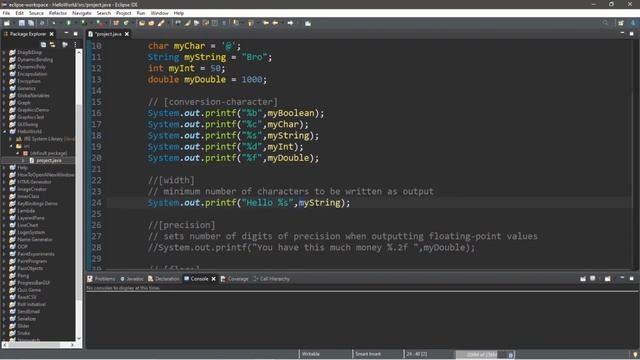Open the Edit menu
Viewport: 640px width, 360px height.
coord(19,13)
